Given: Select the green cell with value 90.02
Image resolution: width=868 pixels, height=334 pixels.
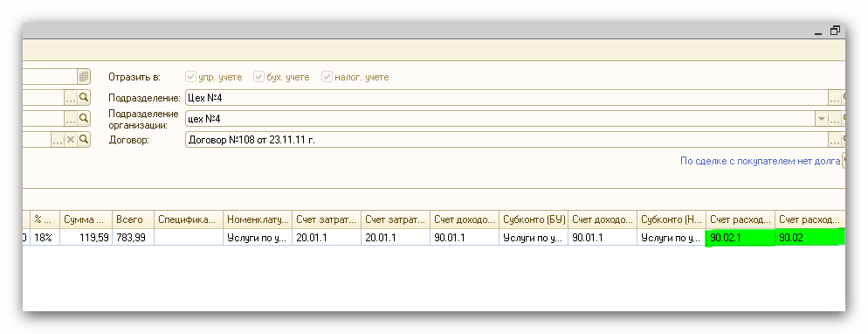Looking at the screenshot, I should click(x=810, y=238).
